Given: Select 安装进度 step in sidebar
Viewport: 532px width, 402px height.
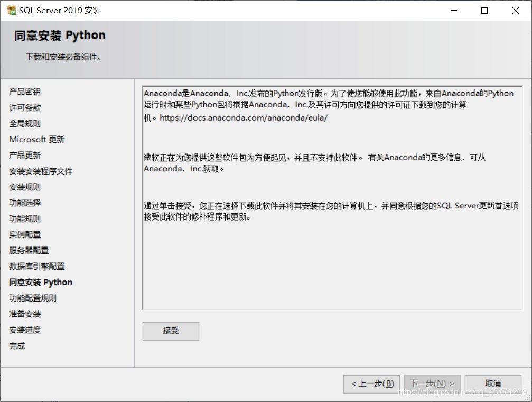Looking at the screenshot, I should click(x=25, y=330).
